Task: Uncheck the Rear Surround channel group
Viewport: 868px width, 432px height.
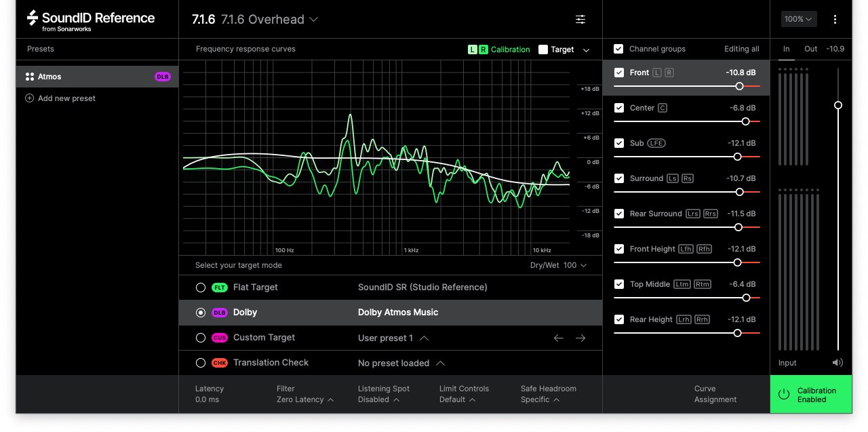Action: coord(619,214)
